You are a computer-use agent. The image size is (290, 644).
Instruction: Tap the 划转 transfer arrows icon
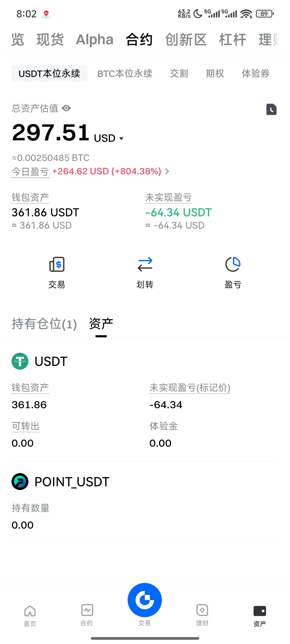pyautogui.click(x=145, y=264)
